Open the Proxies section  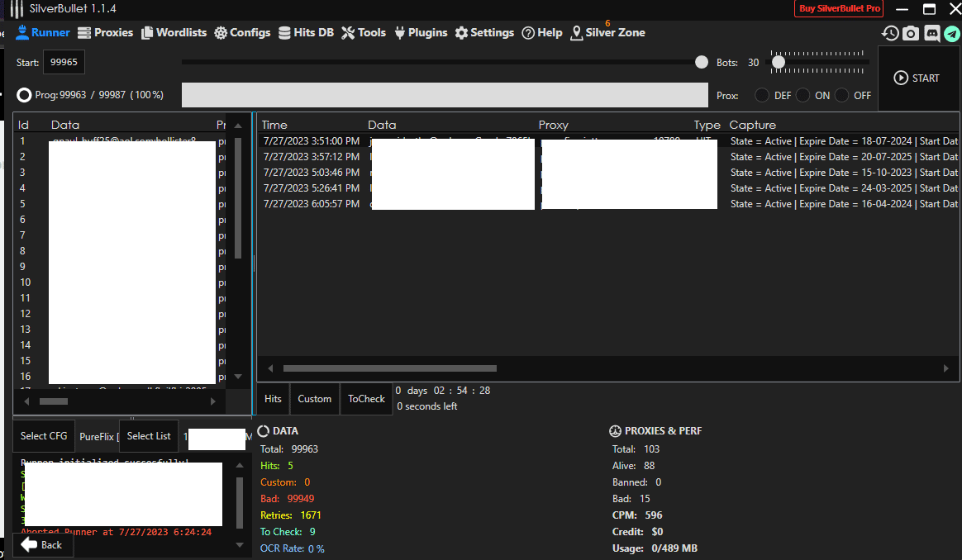tap(105, 33)
